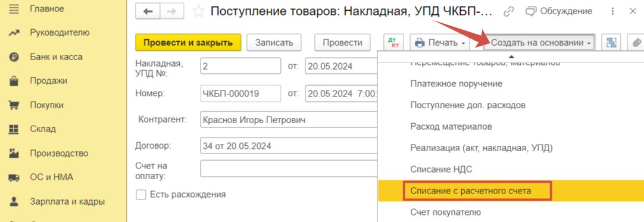Open the Дт/Кт postings icon
This screenshot has width=644, height=222.
394,42
